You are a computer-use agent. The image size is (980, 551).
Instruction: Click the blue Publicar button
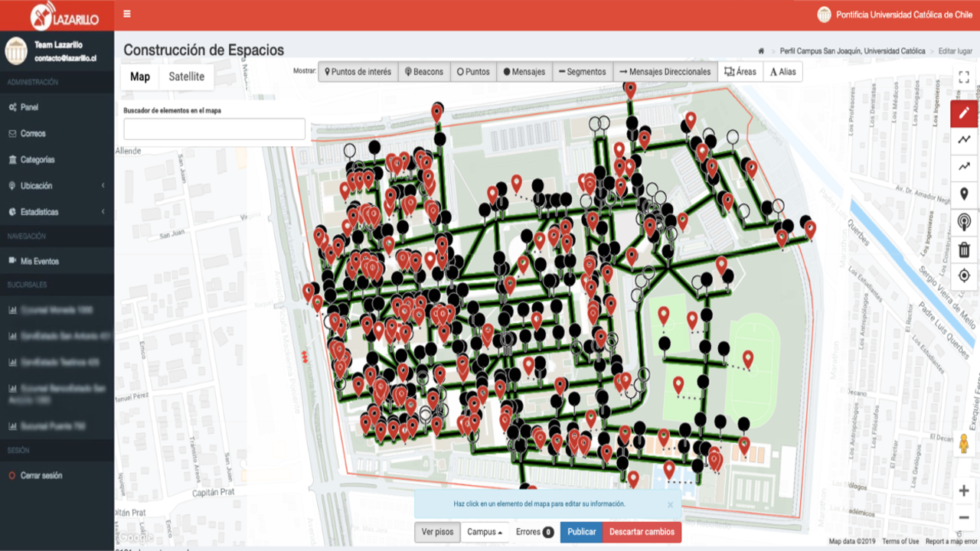pos(581,532)
